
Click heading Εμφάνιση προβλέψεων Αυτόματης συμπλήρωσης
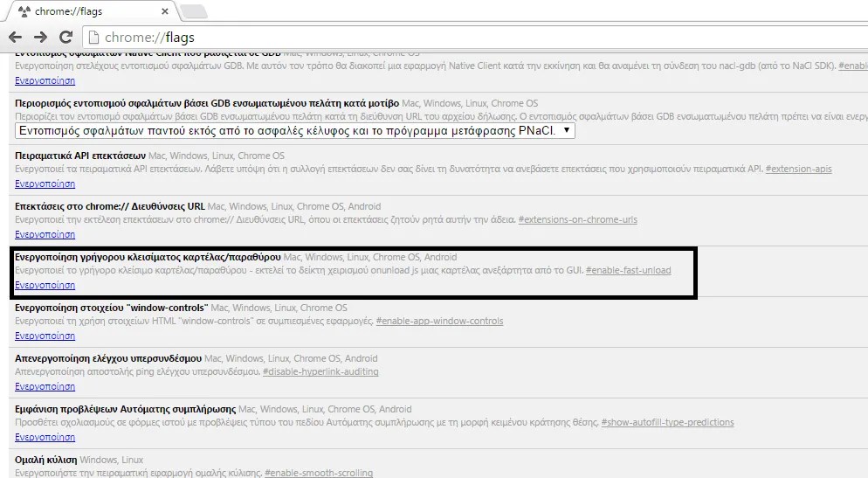click(125, 409)
